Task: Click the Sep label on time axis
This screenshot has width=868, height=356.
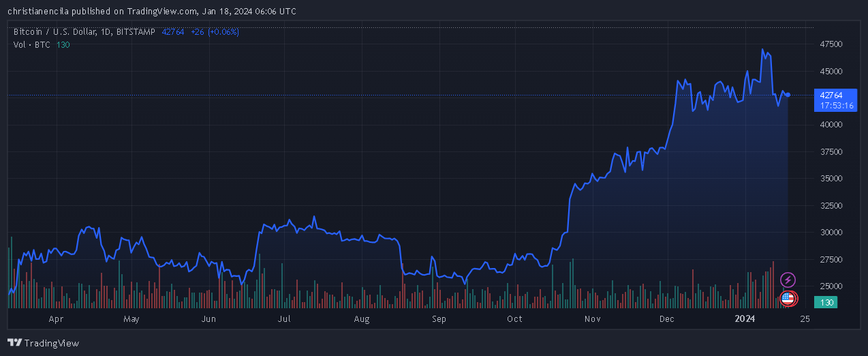Action: point(439,318)
